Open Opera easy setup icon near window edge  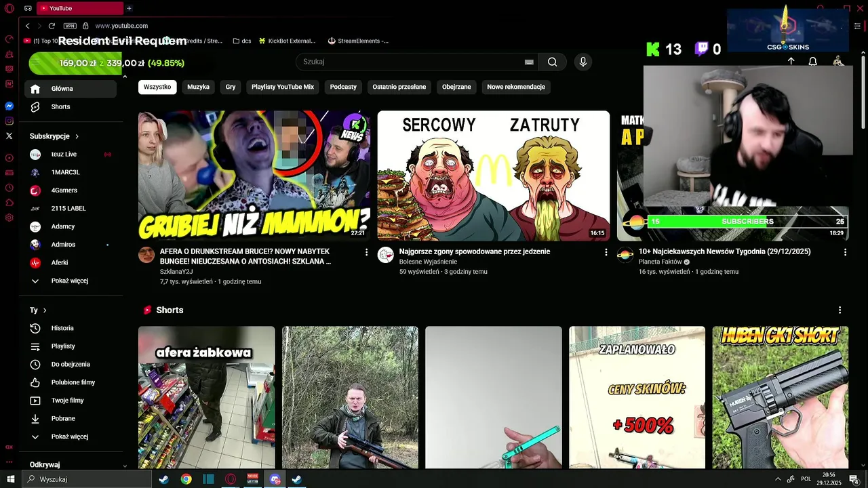coord(858,26)
